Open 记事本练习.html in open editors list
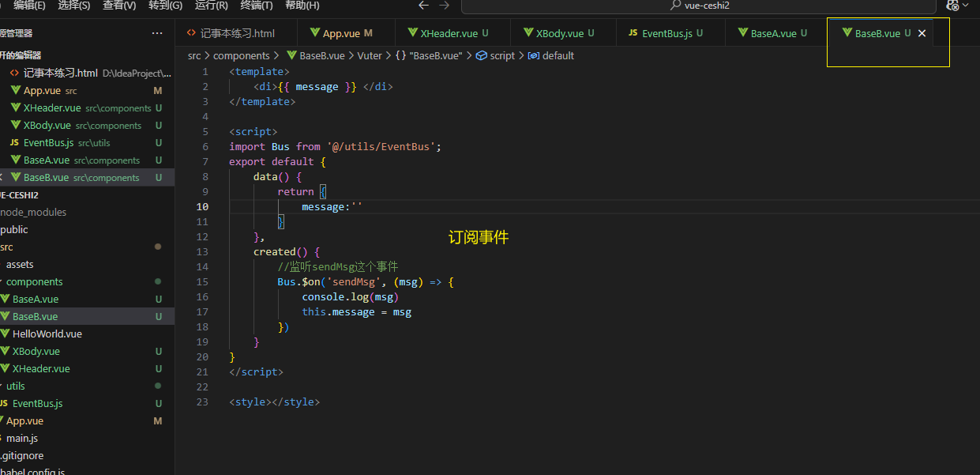This screenshot has height=475, width=980. [x=87, y=73]
